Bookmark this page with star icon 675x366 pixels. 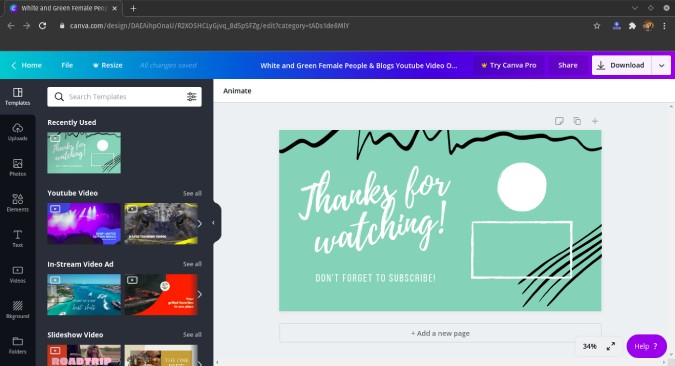pyautogui.click(x=597, y=26)
